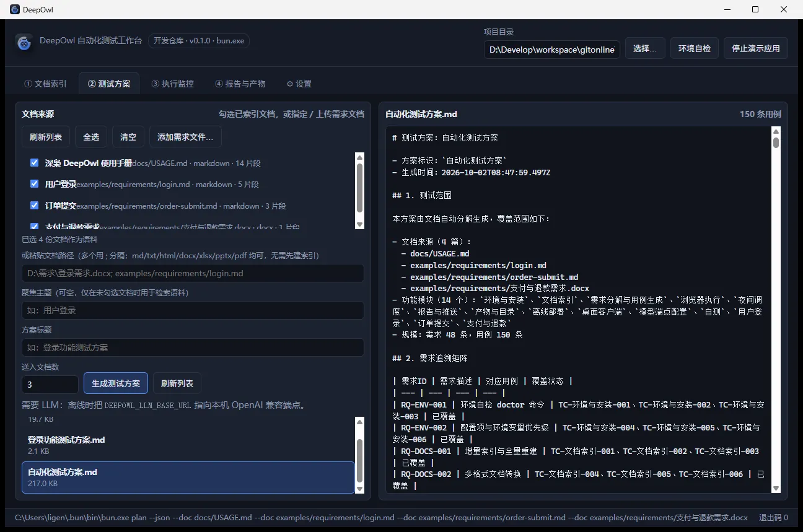Minimize the DeepOwl window
Image resolution: width=803 pixels, height=532 pixels.
click(x=727, y=9)
